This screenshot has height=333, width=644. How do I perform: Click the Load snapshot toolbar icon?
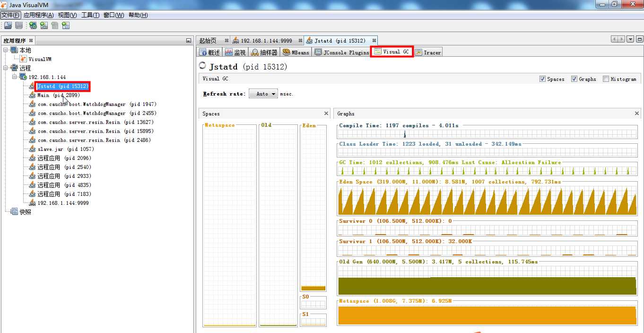point(7,26)
